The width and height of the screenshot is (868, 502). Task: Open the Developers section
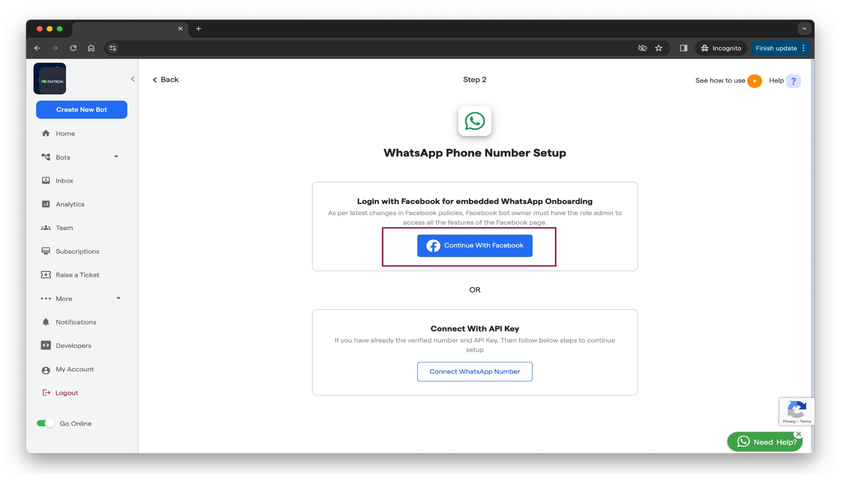[x=73, y=345]
